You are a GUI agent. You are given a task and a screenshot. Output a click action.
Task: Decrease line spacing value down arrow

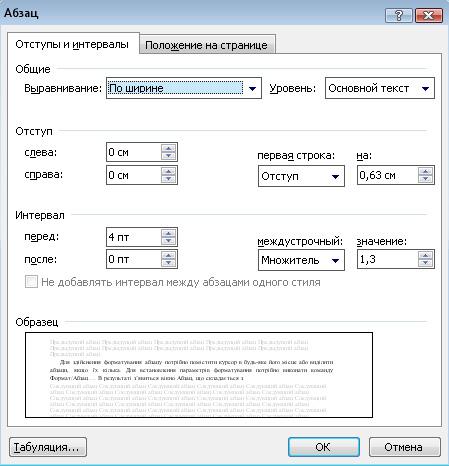tap(425, 263)
